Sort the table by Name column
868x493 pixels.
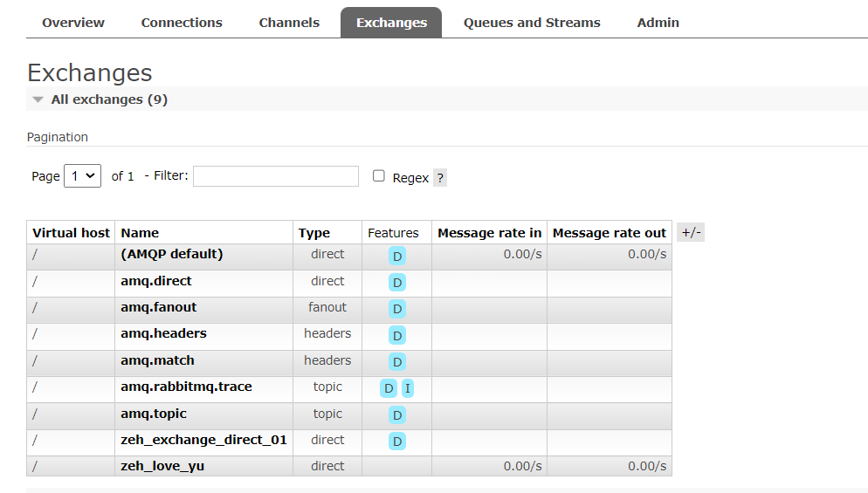[140, 233]
